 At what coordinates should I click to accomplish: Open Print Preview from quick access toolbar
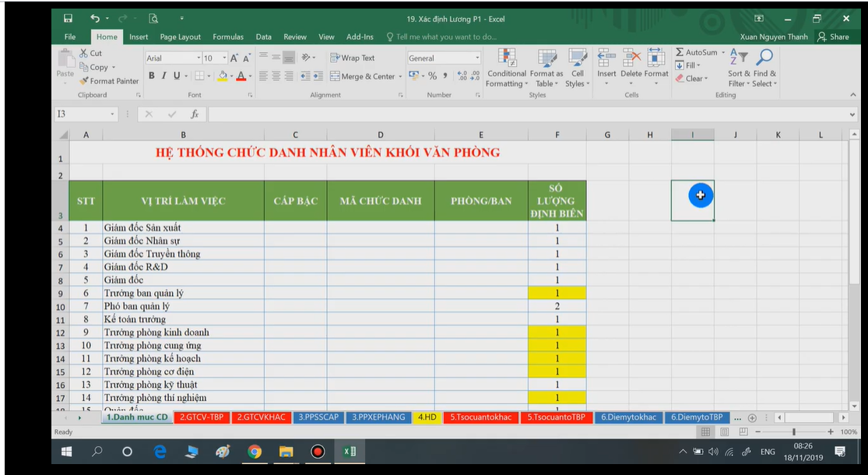tap(153, 18)
